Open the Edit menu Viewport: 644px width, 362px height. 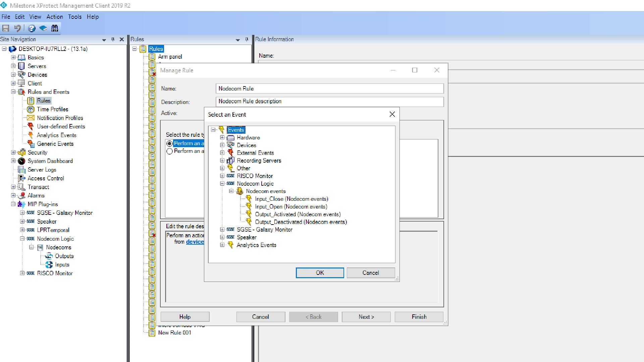tap(20, 17)
